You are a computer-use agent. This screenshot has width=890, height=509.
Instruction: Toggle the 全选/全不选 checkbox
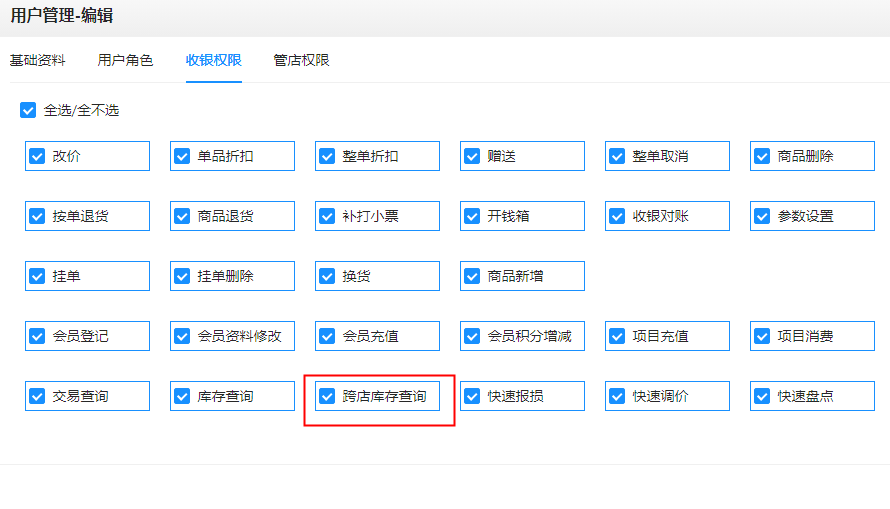[x=28, y=110]
